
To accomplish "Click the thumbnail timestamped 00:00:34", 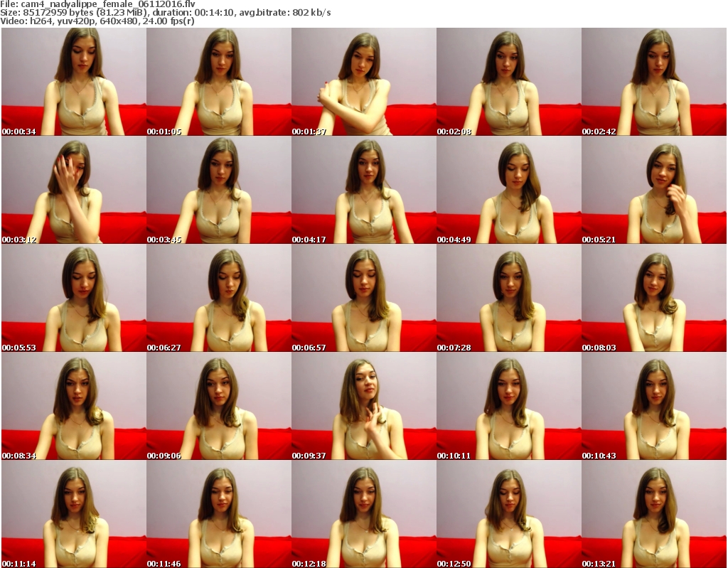I will (x=73, y=81).
